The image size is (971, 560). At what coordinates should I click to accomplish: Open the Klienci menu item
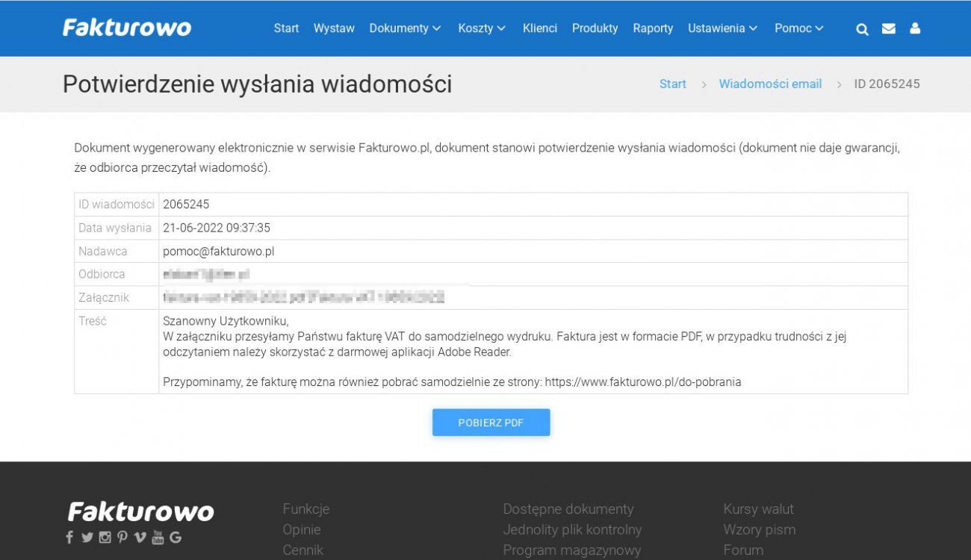pos(540,28)
